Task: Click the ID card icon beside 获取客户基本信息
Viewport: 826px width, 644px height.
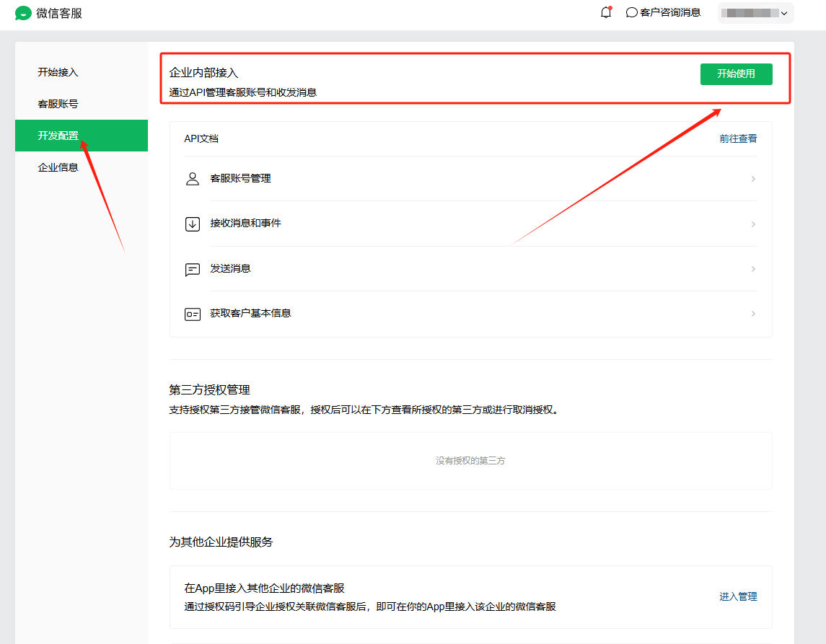Action: click(x=193, y=314)
